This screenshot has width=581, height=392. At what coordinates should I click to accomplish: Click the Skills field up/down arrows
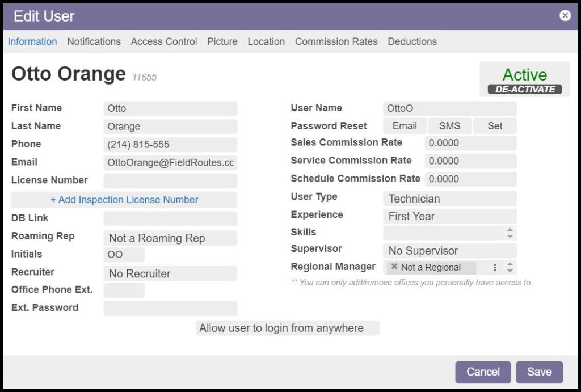click(510, 233)
